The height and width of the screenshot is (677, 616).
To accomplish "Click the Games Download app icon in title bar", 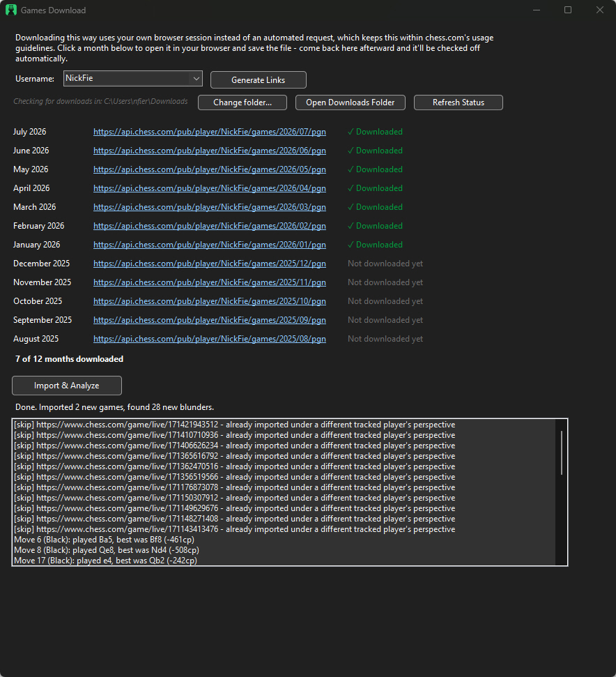I will coord(11,10).
